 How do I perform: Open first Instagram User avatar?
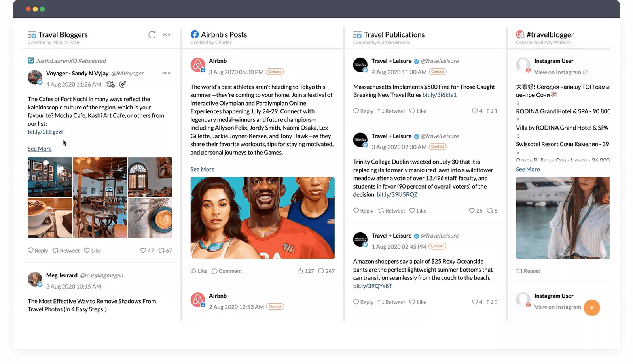point(523,65)
